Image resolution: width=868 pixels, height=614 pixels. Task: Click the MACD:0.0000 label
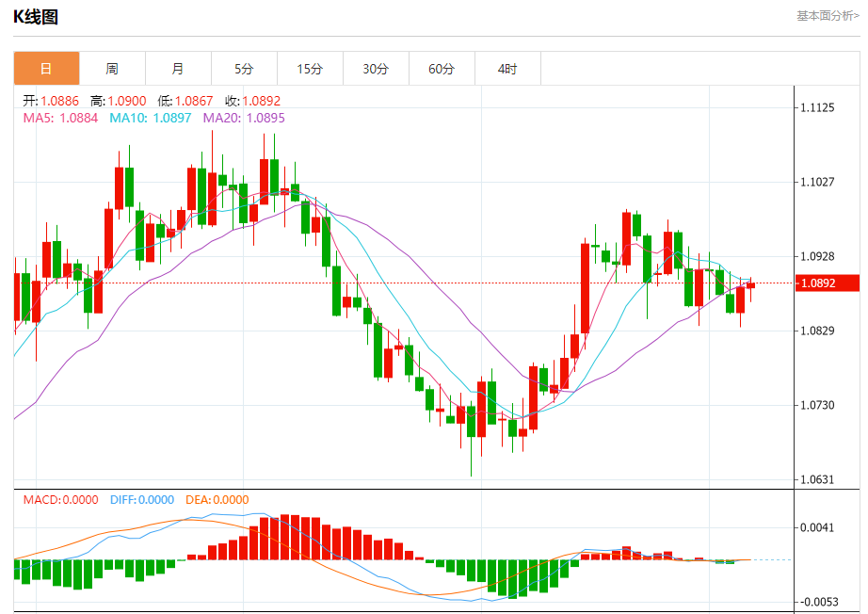tap(61, 500)
